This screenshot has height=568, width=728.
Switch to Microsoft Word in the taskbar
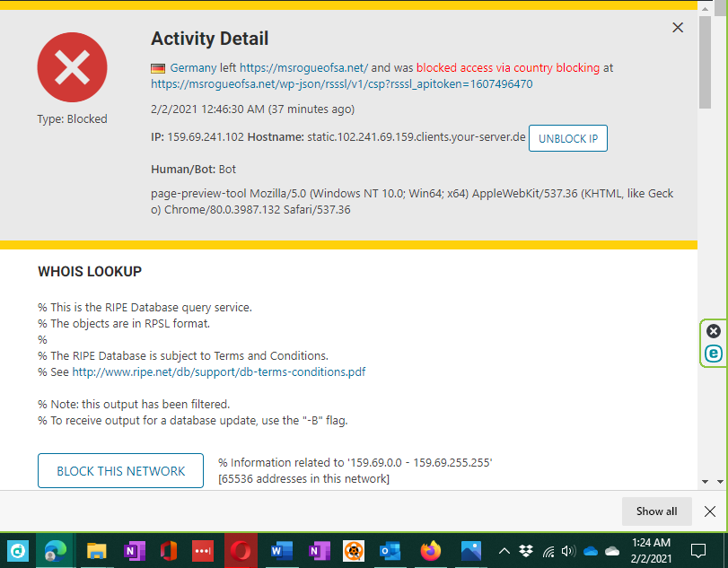pos(281,551)
